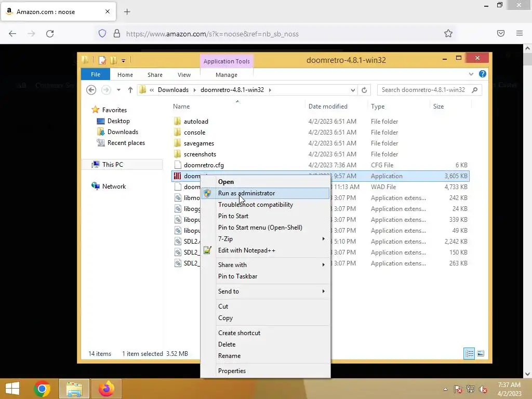Click New folder icon in Quick Access Toolbar
Image resolution: width=532 pixels, height=399 pixels.
pos(113,60)
